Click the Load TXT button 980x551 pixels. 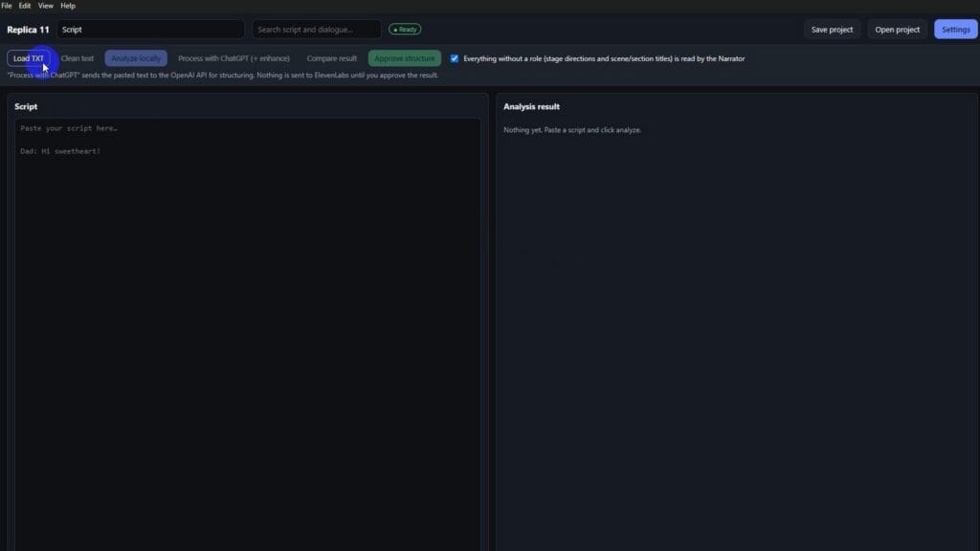(x=29, y=58)
